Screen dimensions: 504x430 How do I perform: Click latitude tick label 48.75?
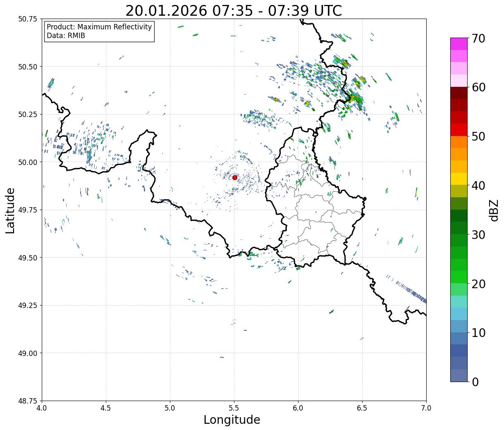click(x=28, y=401)
